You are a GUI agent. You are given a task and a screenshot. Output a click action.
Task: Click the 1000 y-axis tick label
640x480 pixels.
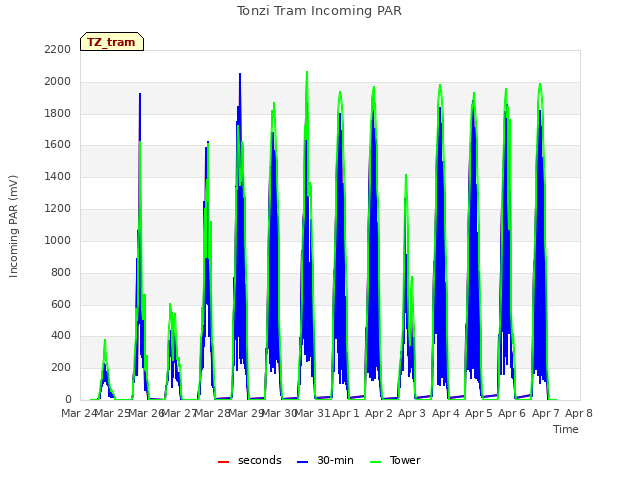pyautogui.click(x=58, y=240)
